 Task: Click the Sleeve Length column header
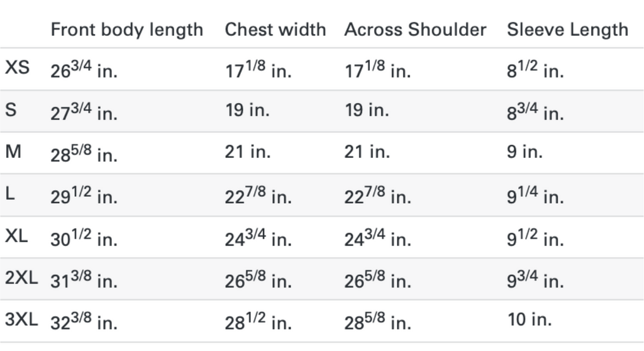(x=567, y=30)
